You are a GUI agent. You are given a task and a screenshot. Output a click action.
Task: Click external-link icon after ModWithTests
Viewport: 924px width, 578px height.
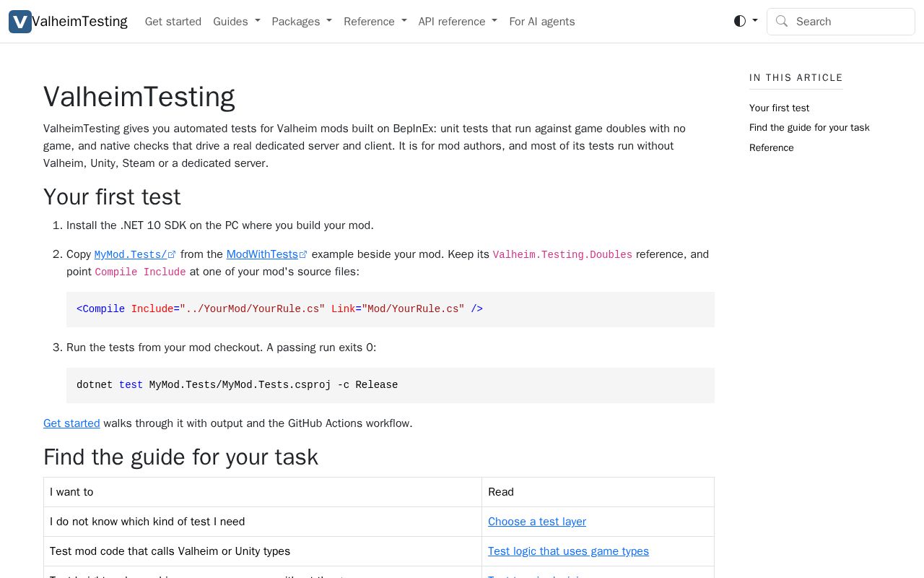click(x=303, y=254)
